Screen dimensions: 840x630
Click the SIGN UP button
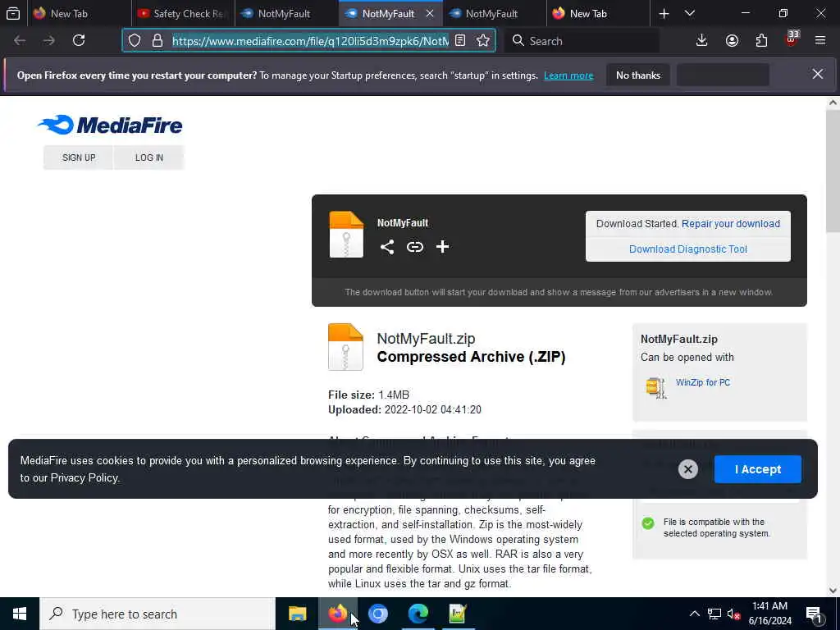tap(79, 157)
